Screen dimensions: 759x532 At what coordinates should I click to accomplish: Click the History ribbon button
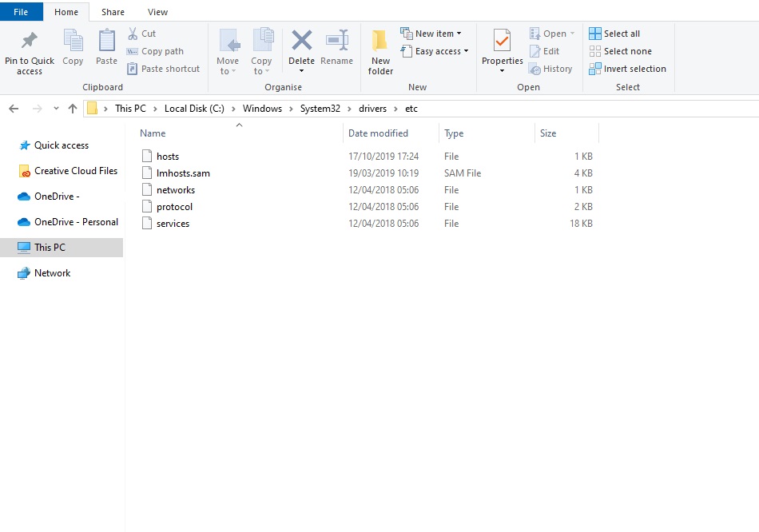click(x=550, y=69)
